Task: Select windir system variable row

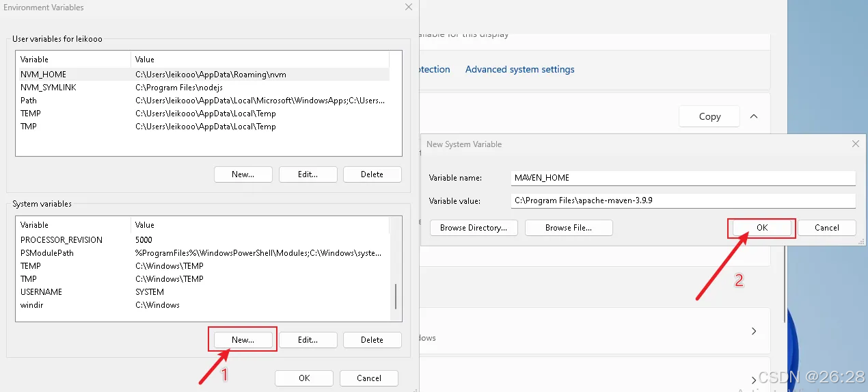Action: click(x=202, y=305)
